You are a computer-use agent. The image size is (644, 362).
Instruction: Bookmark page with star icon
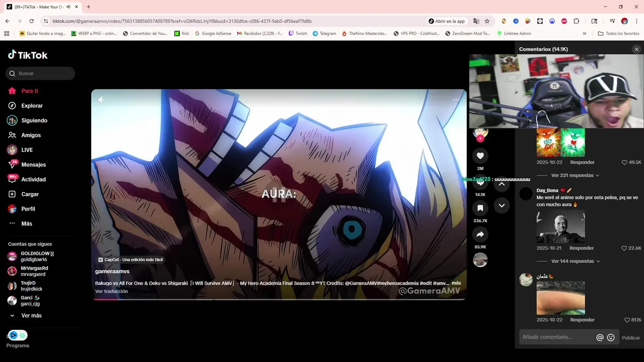(487, 21)
